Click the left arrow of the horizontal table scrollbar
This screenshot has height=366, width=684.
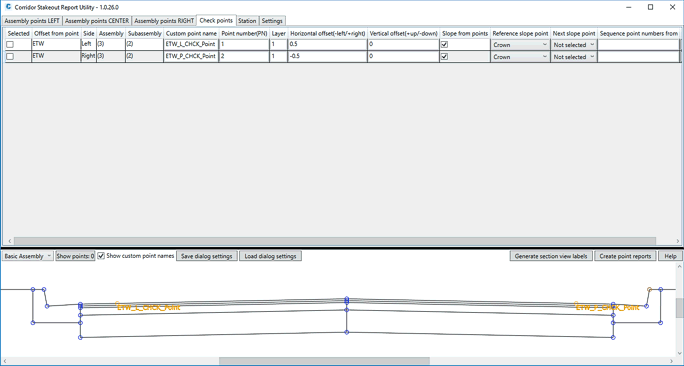pos(10,241)
